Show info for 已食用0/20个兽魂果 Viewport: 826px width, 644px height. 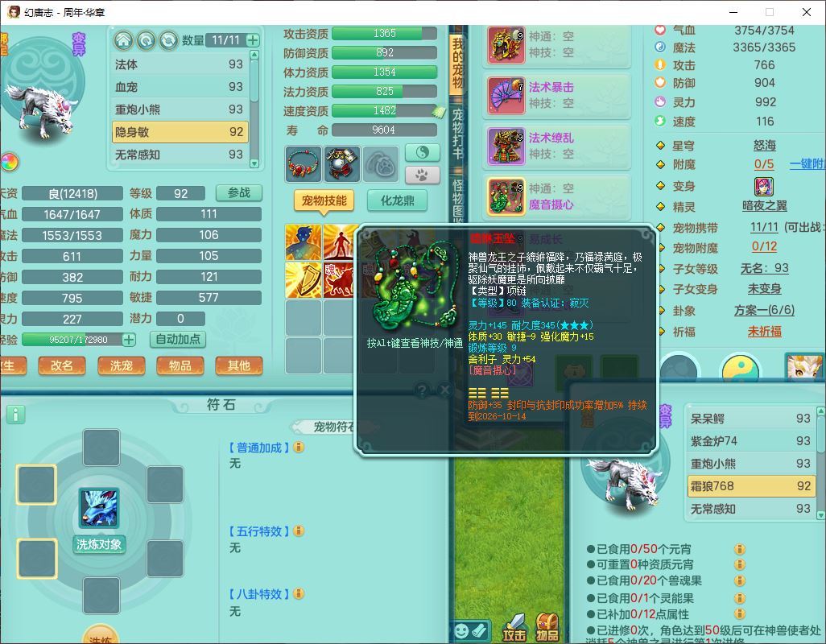click(740, 580)
